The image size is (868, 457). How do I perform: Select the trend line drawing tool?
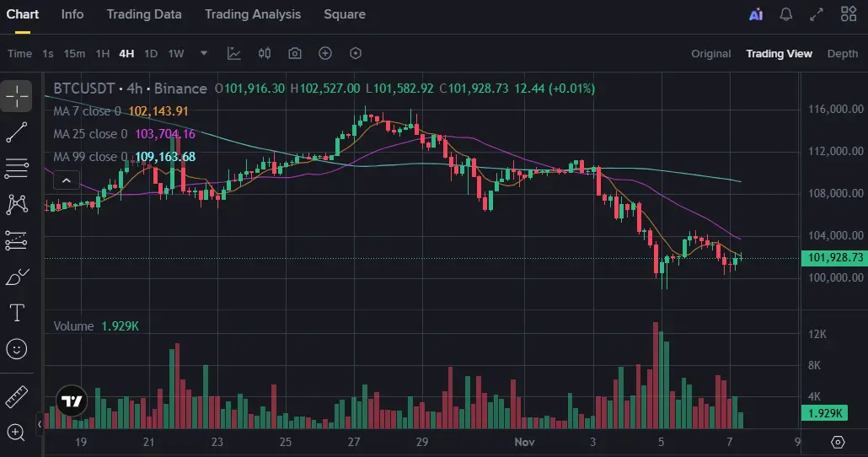[17, 132]
